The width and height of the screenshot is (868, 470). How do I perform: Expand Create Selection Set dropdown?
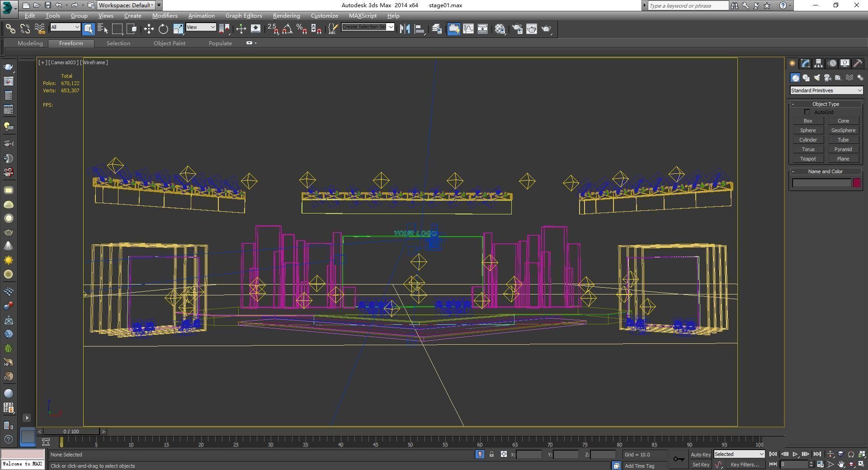click(x=391, y=27)
